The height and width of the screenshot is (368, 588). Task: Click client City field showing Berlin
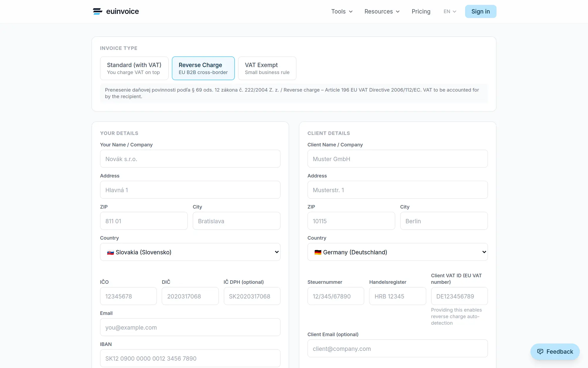click(x=444, y=221)
